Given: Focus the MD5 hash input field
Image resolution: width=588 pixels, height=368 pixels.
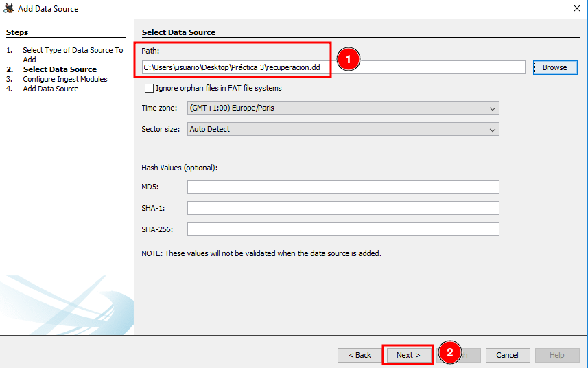Looking at the screenshot, I should coord(343,187).
